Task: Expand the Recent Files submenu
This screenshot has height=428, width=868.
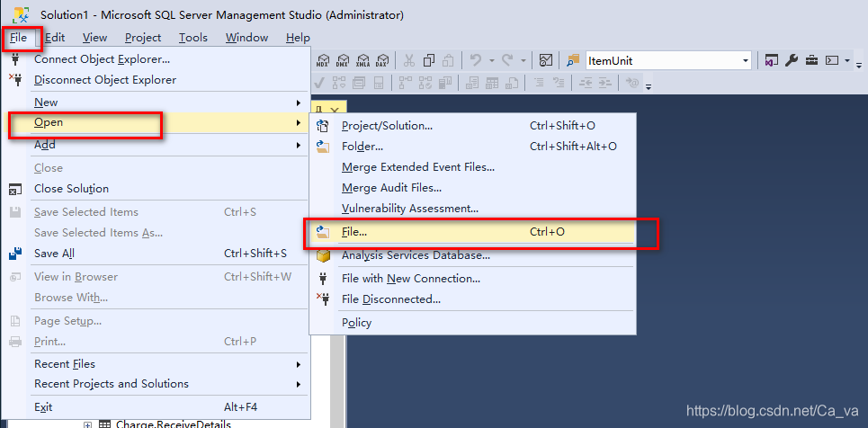Action: (x=299, y=364)
